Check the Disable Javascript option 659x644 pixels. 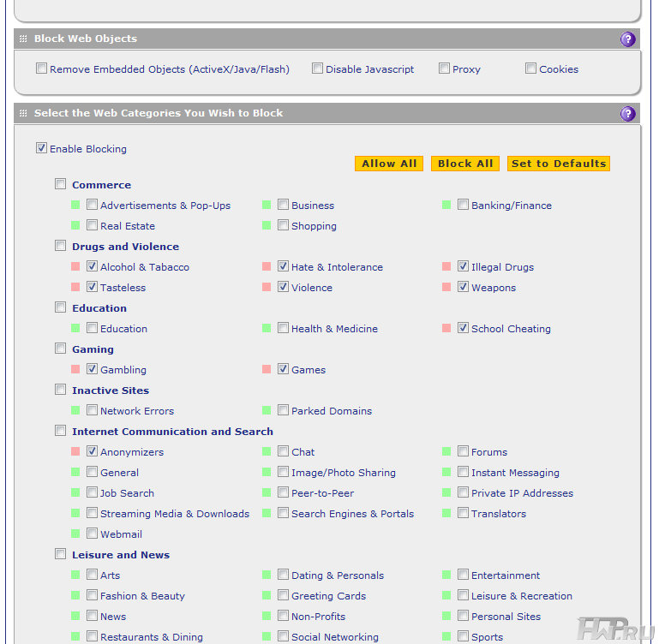317,69
